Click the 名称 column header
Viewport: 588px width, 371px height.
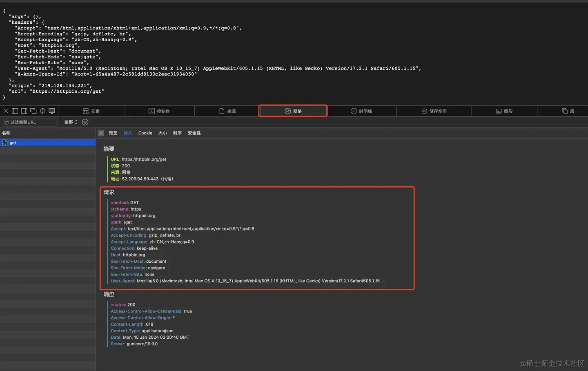(x=6, y=133)
